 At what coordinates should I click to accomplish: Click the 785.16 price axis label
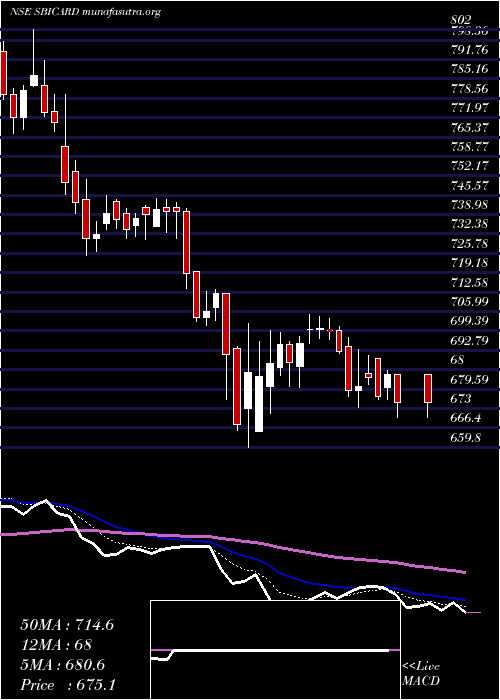(470, 69)
